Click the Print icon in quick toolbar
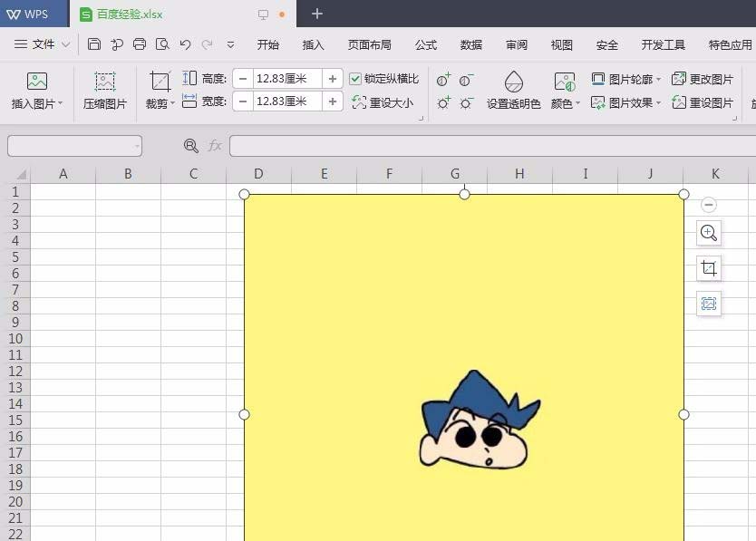 tap(140, 44)
